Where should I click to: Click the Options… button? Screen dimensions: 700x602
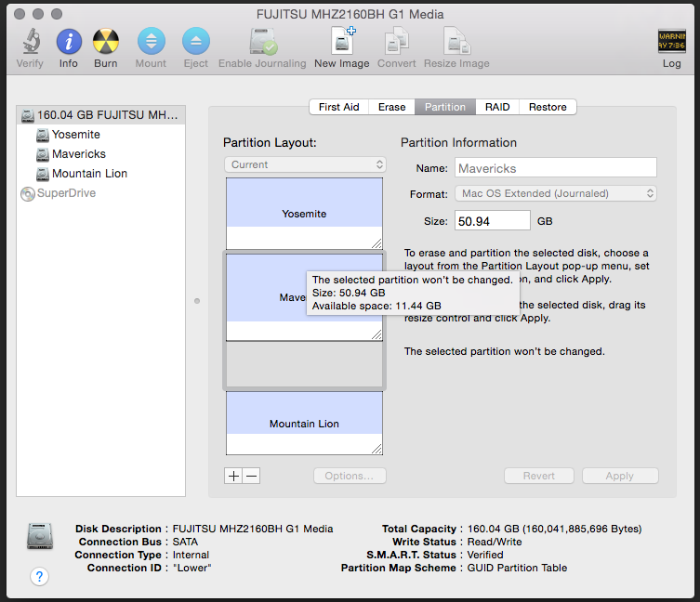[350, 477]
